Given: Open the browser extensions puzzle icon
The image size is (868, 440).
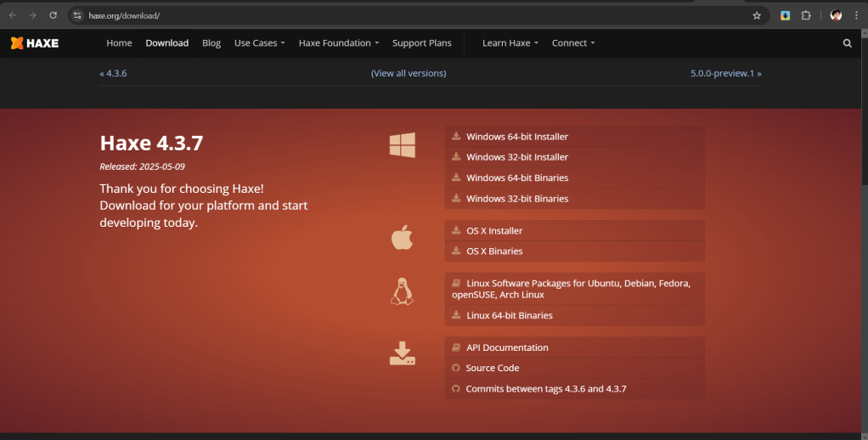Looking at the screenshot, I should [x=806, y=15].
